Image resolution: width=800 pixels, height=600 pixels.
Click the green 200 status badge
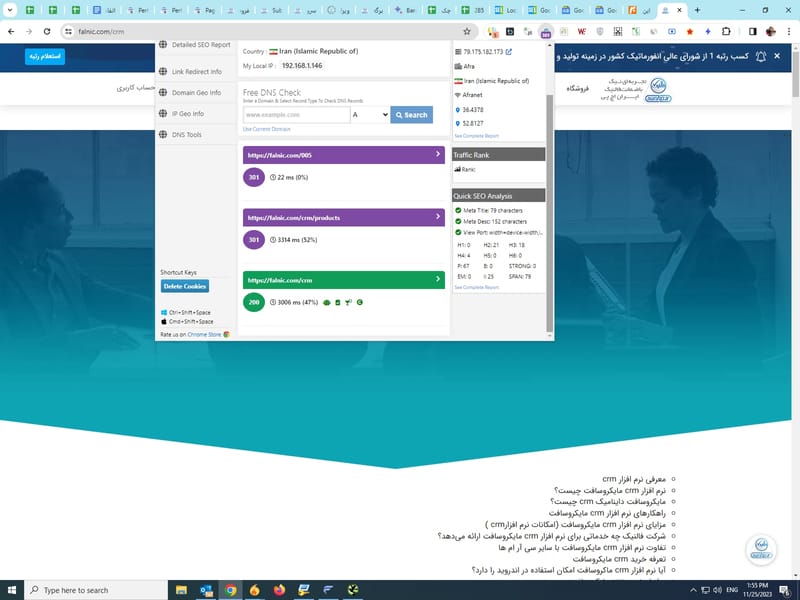coord(254,302)
